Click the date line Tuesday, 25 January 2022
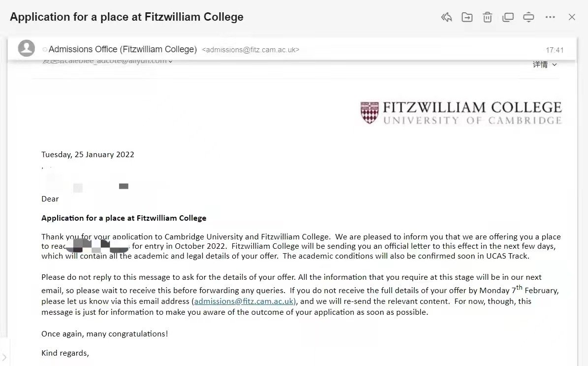 click(88, 154)
